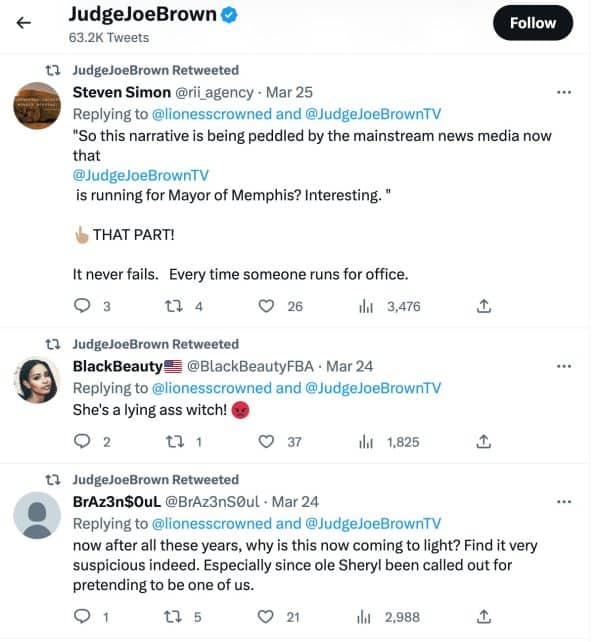Open more options on BrAz3n$0uL's tweet
This screenshot has height=642, width=600.
[x=563, y=501]
